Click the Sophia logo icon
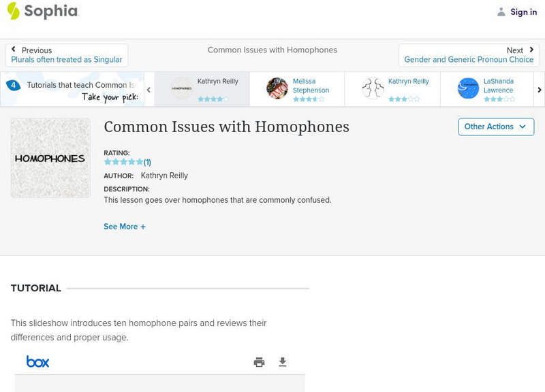545x392 pixels. (x=14, y=11)
